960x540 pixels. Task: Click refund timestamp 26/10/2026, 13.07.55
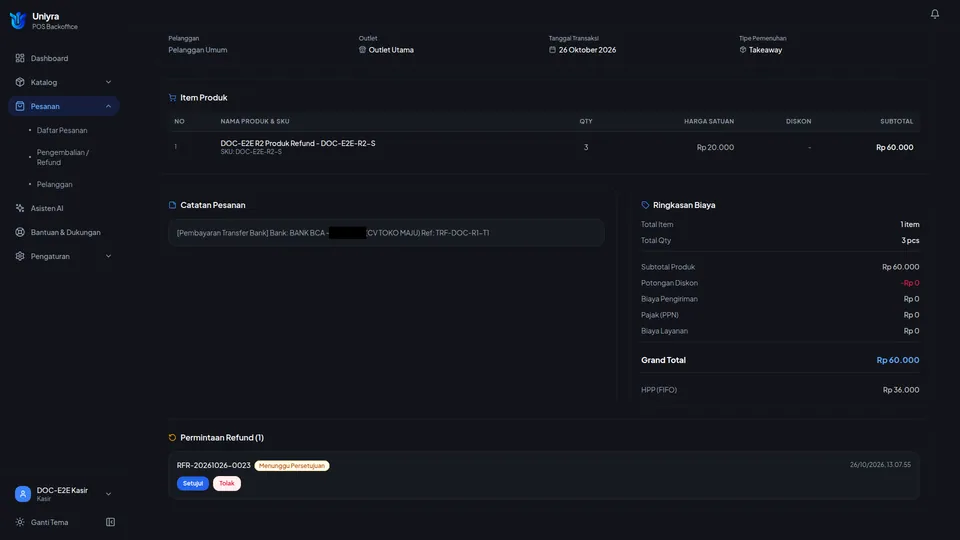tap(880, 465)
